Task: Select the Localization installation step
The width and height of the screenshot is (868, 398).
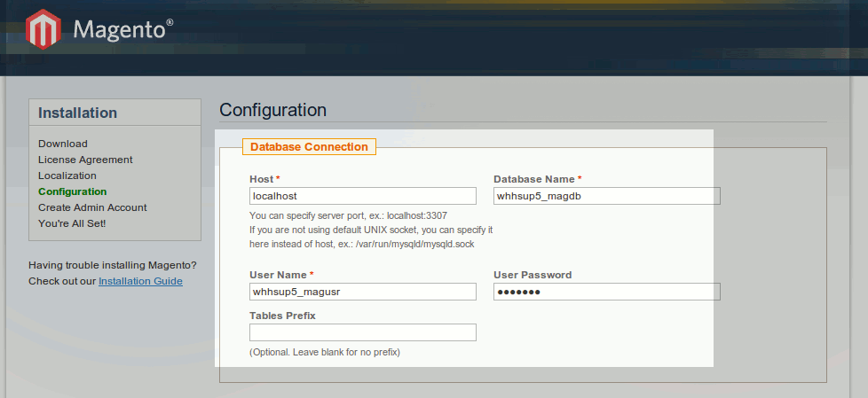Action: 67,176
